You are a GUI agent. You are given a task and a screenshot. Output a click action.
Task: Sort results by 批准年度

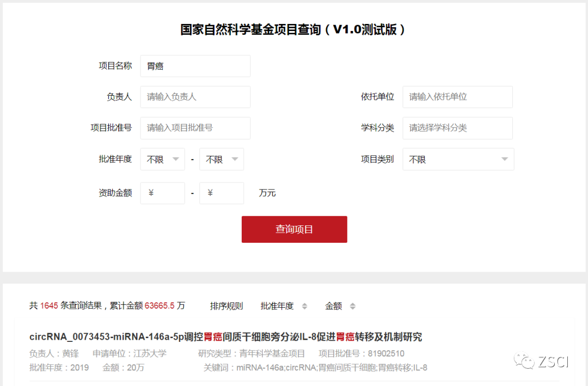[284, 306]
